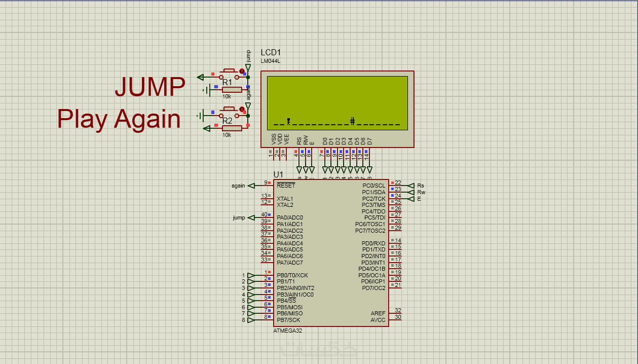Select terminal 5 connected to PB4/SS
Viewport: 638px width, 364px height.
point(251,301)
